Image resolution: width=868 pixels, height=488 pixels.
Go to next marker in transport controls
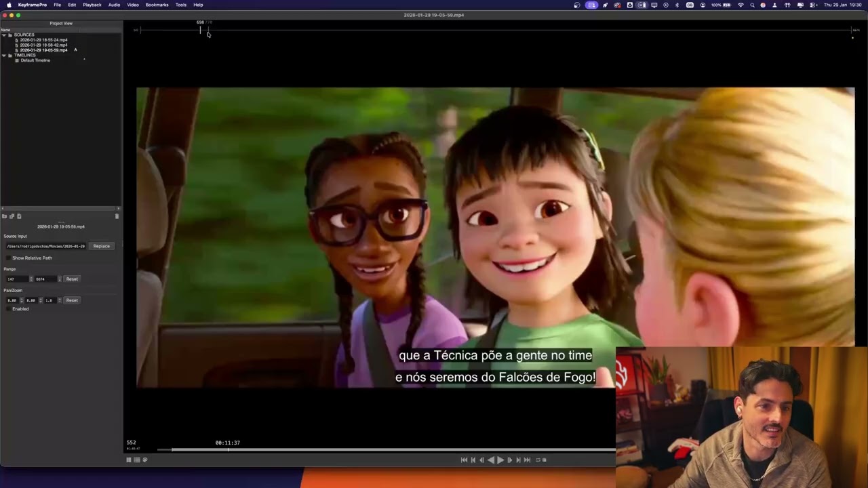coord(518,460)
